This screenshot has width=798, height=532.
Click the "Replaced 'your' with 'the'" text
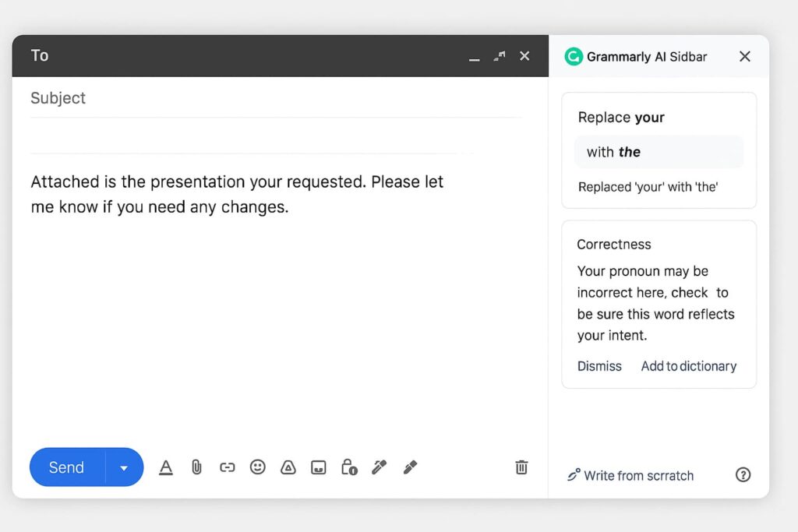pos(648,187)
